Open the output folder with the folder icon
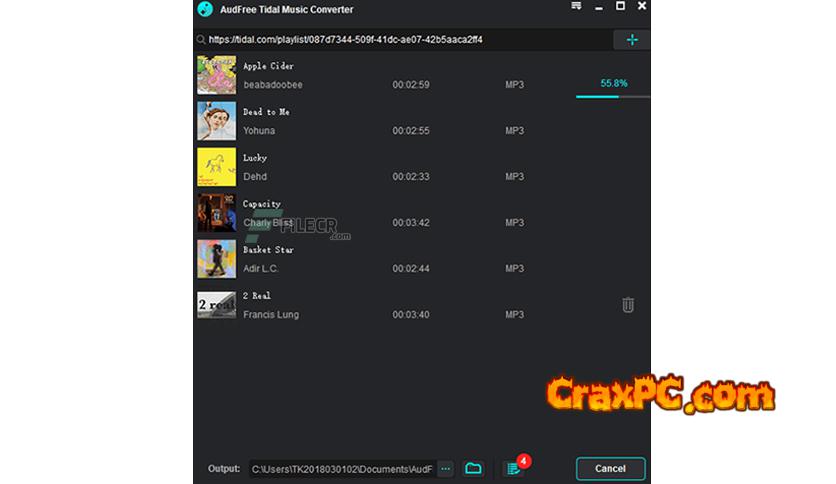Image resolution: width=836 pixels, height=484 pixels. click(473, 469)
